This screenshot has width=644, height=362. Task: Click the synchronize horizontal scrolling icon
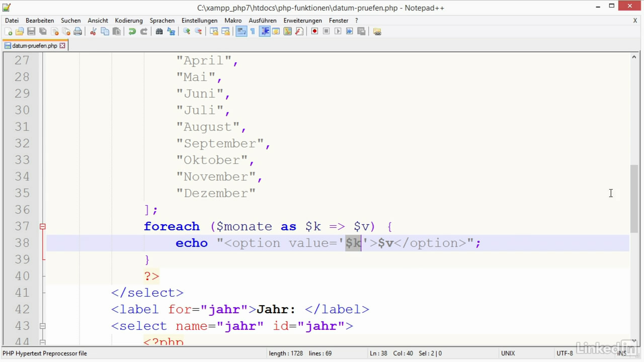coord(225,31)
